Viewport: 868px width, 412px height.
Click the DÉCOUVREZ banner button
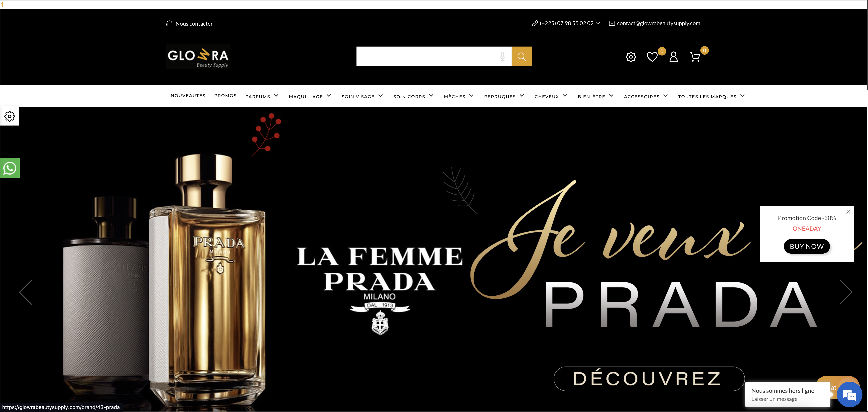(x=649, y=379)
